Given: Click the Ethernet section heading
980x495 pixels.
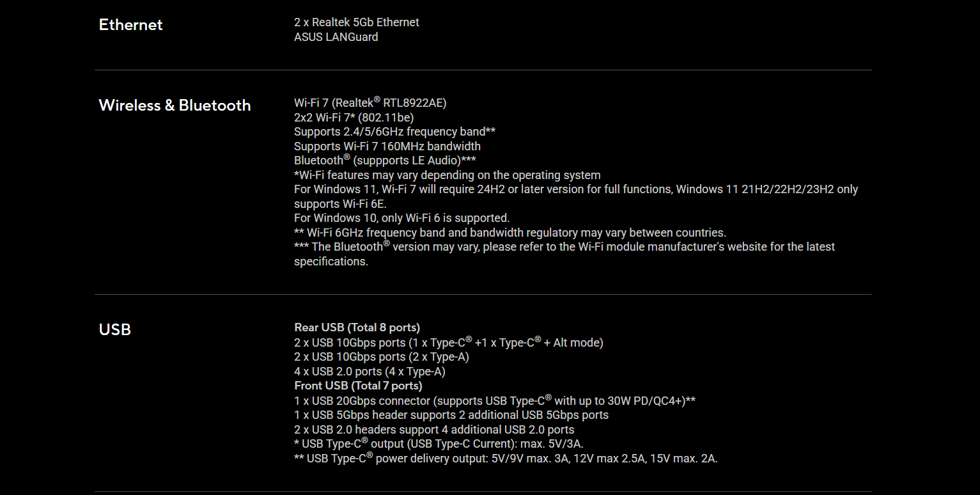Looking at the screenshot, I should coord(130,25).
